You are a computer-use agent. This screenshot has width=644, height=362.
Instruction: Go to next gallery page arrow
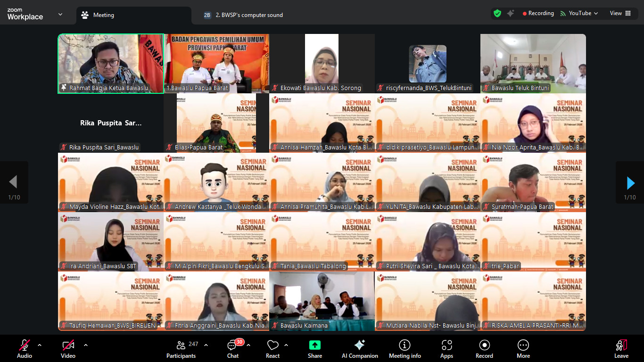[x=630, y=183]
